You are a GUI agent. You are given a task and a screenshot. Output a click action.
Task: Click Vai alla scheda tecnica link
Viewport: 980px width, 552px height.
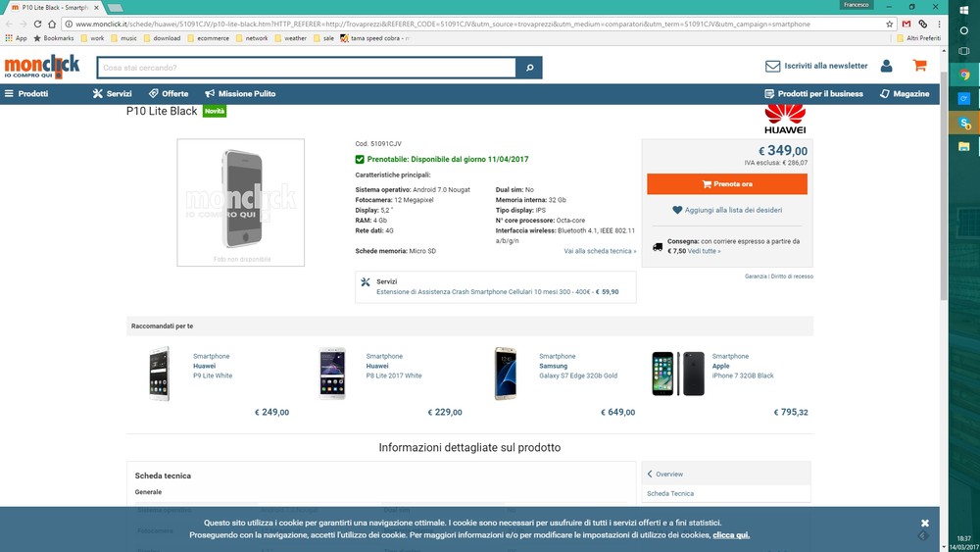pyautogui.click(x=600, y=251)
